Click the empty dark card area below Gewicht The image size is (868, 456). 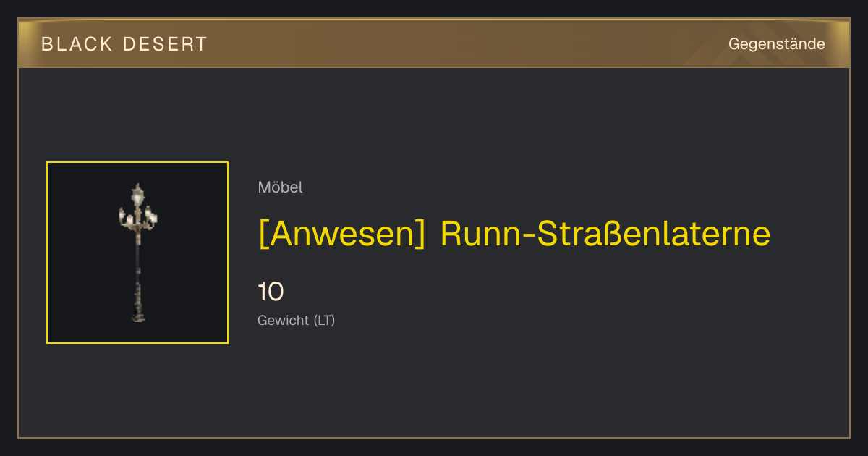click(506, 384)
